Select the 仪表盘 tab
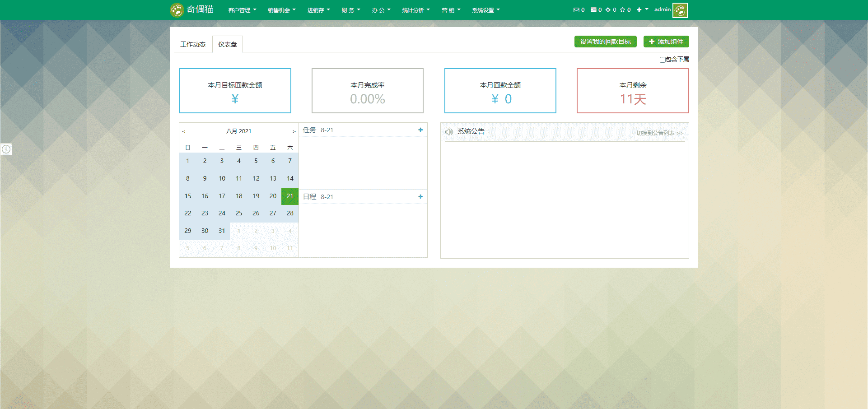 point(228,44)
